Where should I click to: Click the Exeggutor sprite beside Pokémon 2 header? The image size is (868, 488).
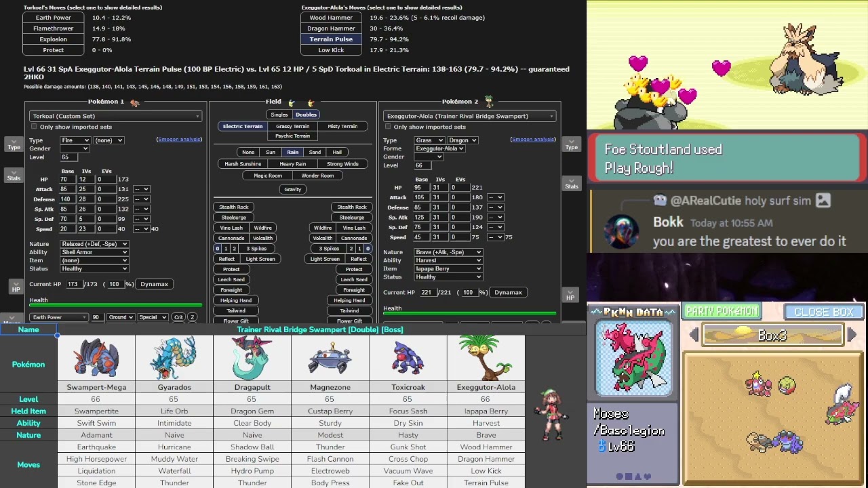(488, 102)
